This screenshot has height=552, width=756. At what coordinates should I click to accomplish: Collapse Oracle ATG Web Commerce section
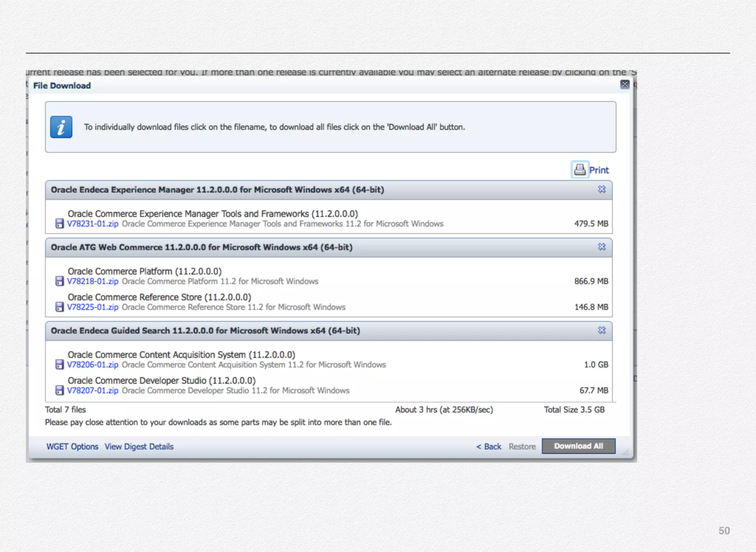[x=602, y=247]
